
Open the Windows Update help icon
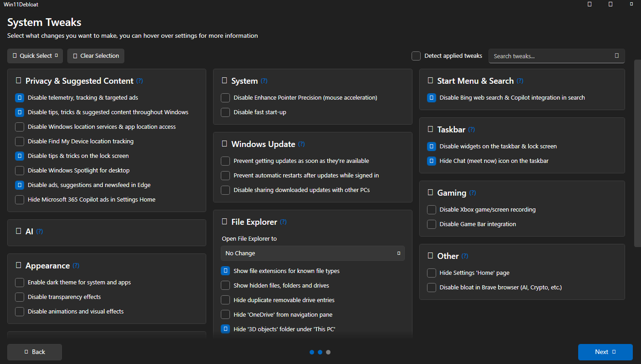[301, 144]
